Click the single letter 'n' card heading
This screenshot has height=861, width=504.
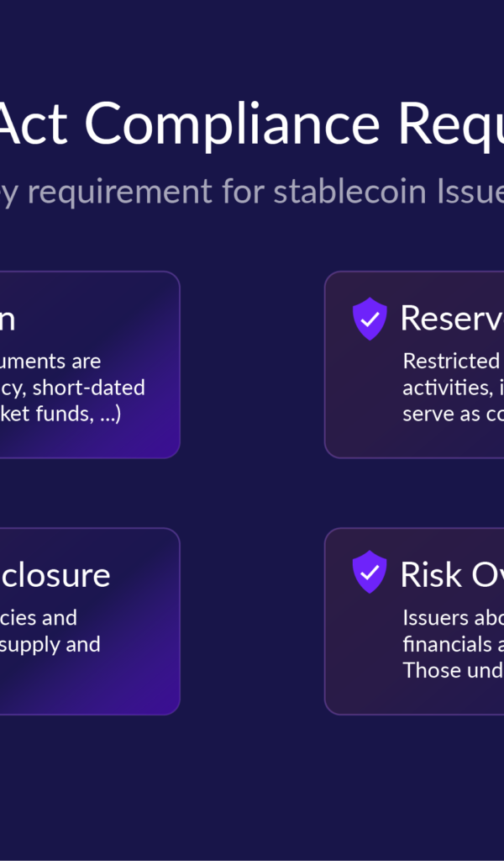click(7, 320)
